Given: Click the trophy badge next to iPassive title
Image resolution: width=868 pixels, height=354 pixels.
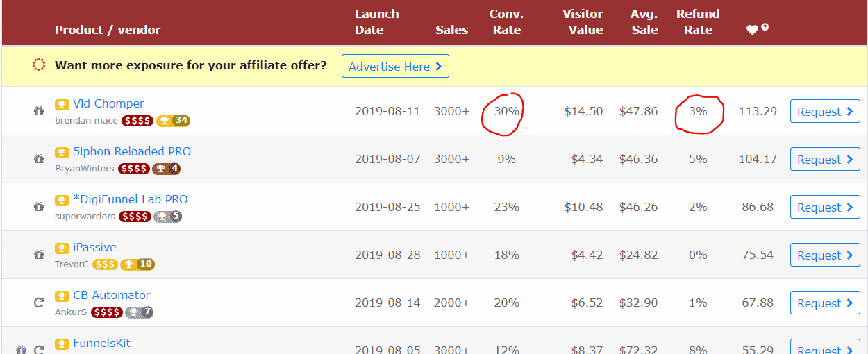Looking at the screenshot, I should (62, 248).
